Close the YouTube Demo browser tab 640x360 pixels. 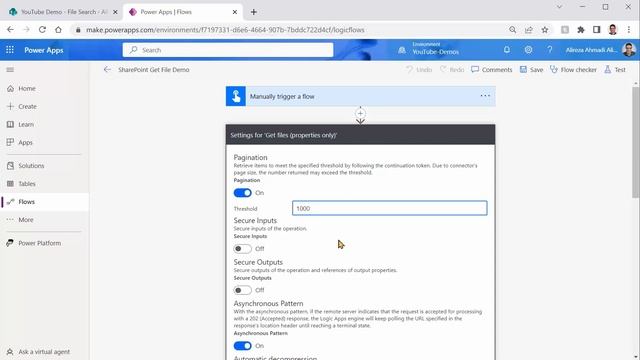tap(115, 12)
